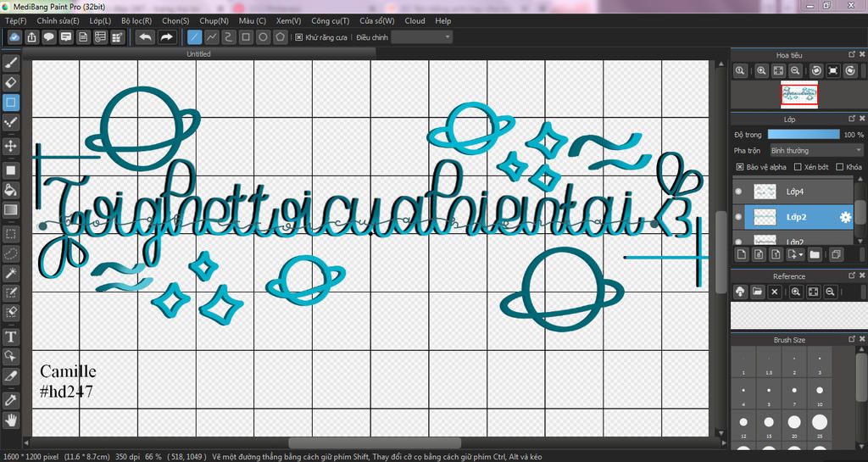Image resolution: width=868 pixels, height=462 pixels.
Task: Select the Eyedropper tool
Action: point(10,400)
